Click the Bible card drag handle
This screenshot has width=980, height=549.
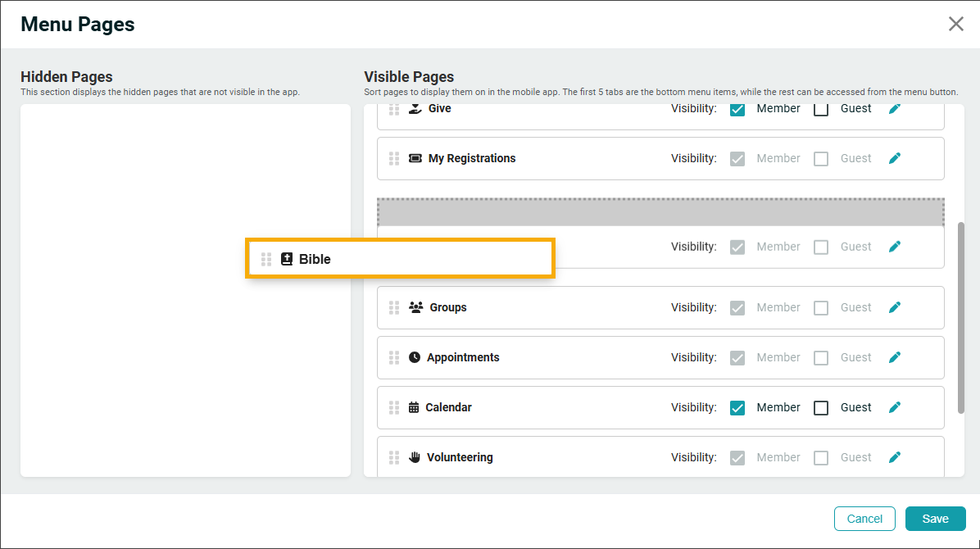[266, 259]
